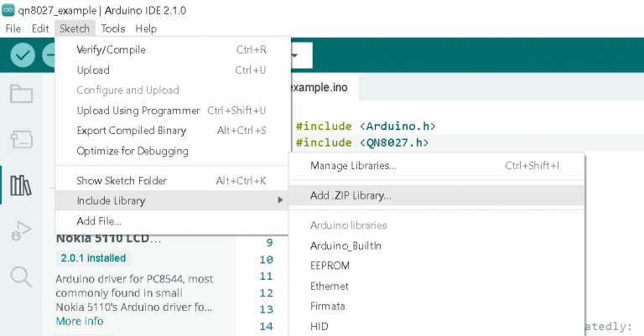
Task: Choose Upload from Sketch menu
Action: [172, 70]
